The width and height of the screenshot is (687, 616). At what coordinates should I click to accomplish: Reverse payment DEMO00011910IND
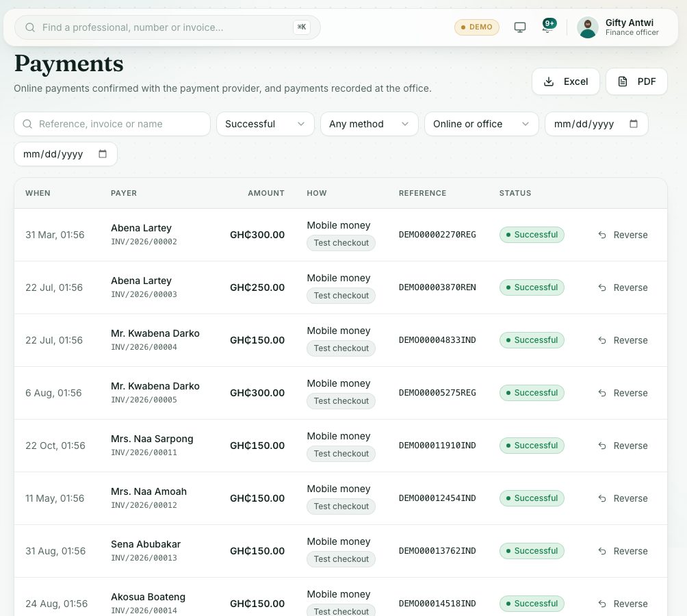(x=623, y=446)
